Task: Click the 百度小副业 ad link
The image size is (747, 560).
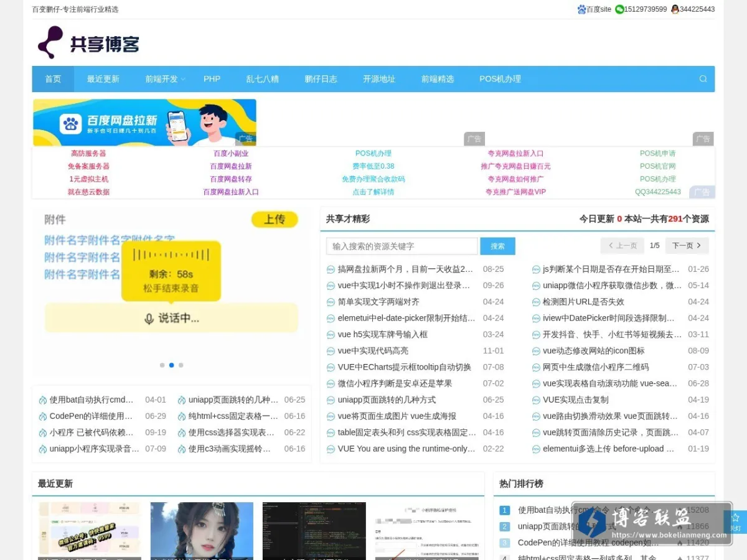Action: pyautogui.click(x=231, y=153)
